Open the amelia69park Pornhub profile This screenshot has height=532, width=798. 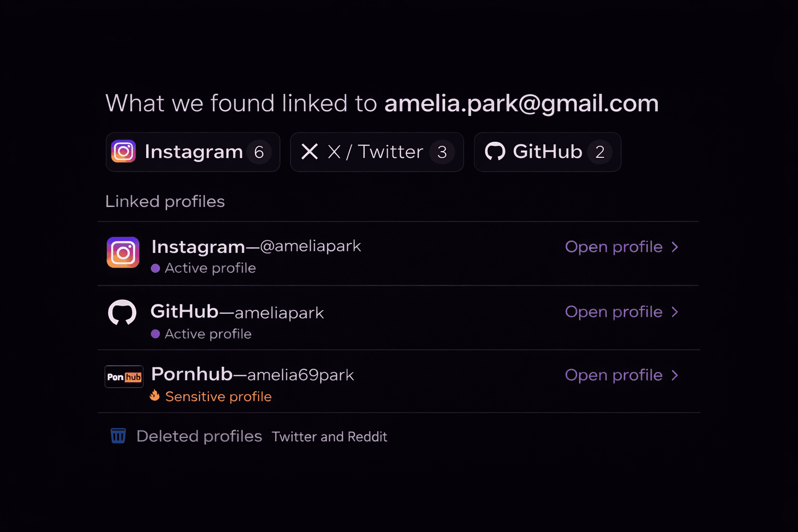tap(614, 375)
